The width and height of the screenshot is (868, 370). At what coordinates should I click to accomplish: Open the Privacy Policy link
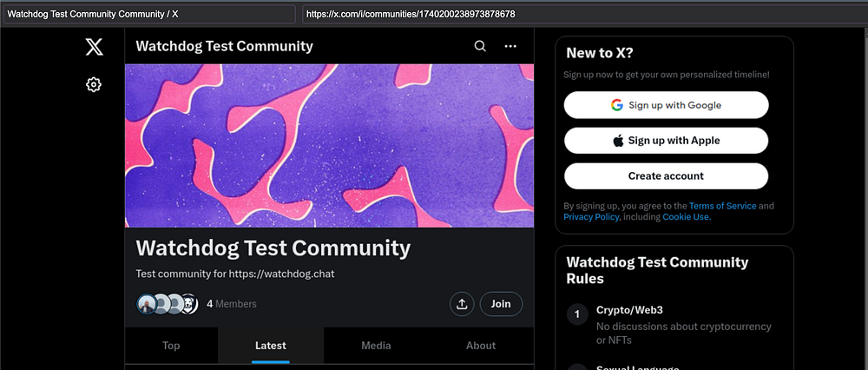590,217
